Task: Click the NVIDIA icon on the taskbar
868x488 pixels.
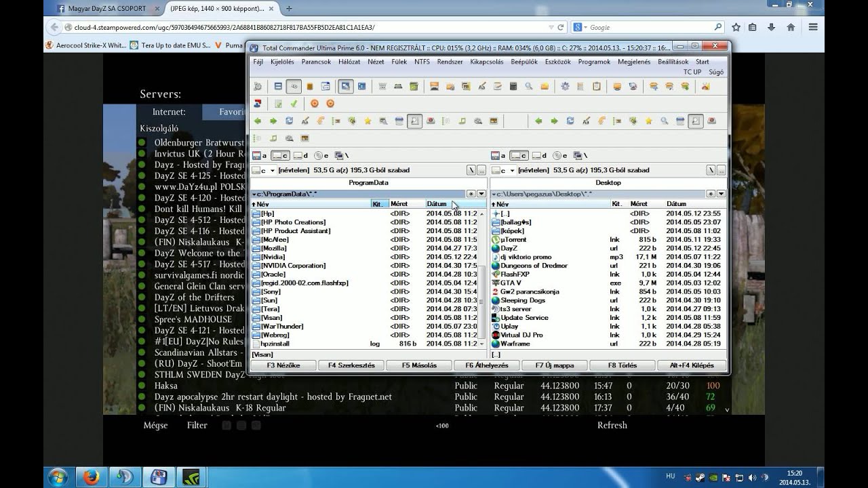Action: coord(193,476)
